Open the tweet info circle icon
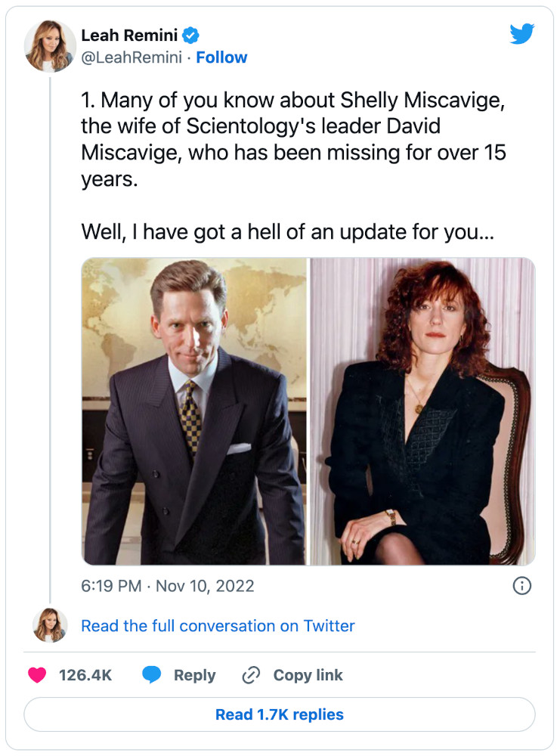Screen dimensions: 560x756 tap(522, 585)
